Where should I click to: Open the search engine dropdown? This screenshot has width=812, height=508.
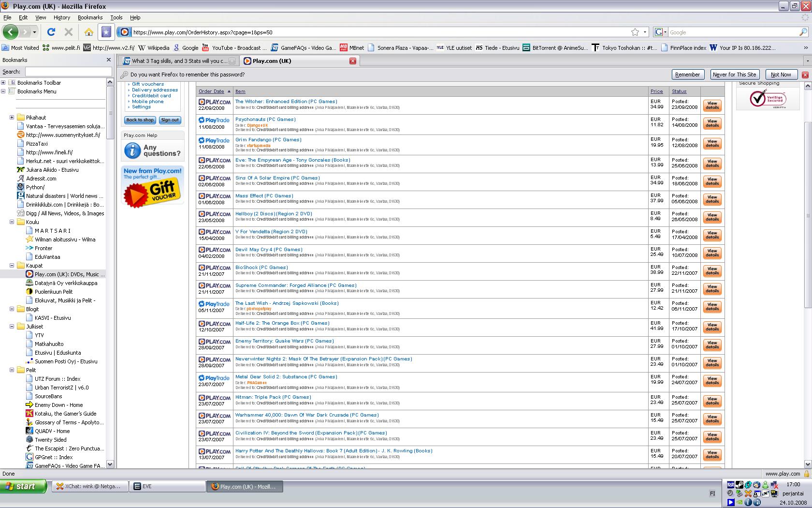(x=660, y=32)
